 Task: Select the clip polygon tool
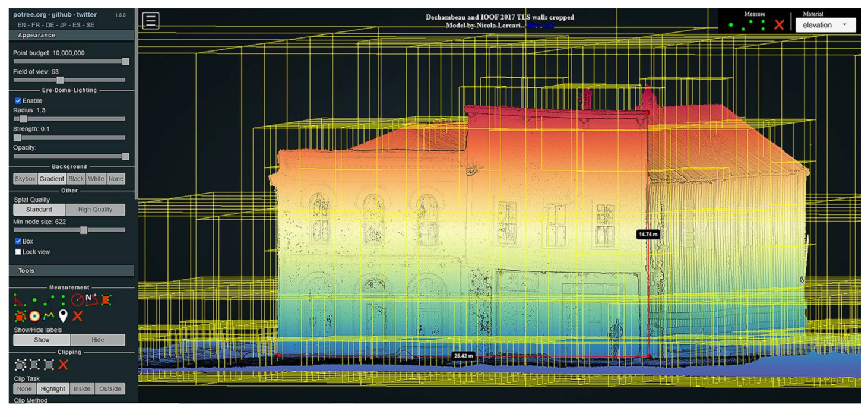coord(34,365)
